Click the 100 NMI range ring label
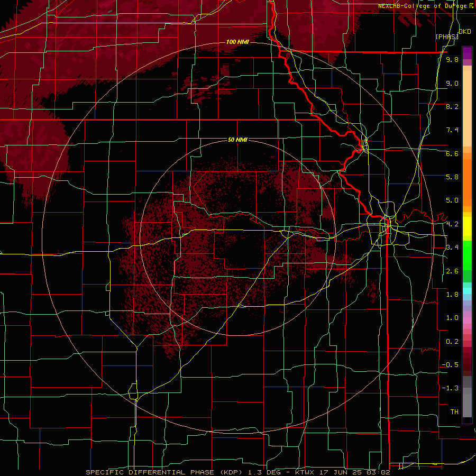 click(237, 42)
